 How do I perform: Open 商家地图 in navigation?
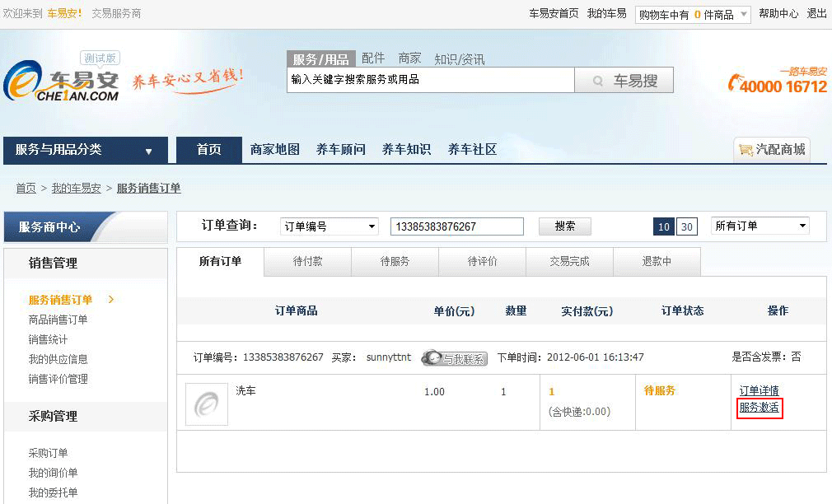275,150
